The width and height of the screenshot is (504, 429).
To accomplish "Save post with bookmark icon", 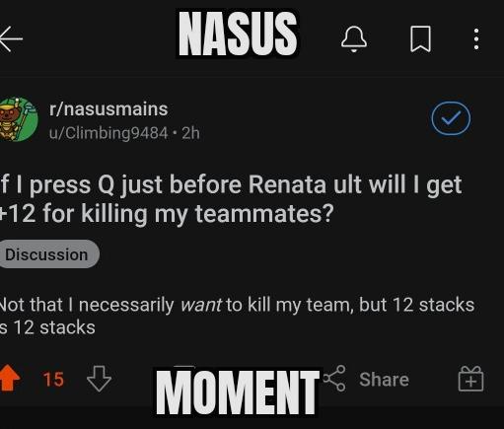I will pos(420,38).
